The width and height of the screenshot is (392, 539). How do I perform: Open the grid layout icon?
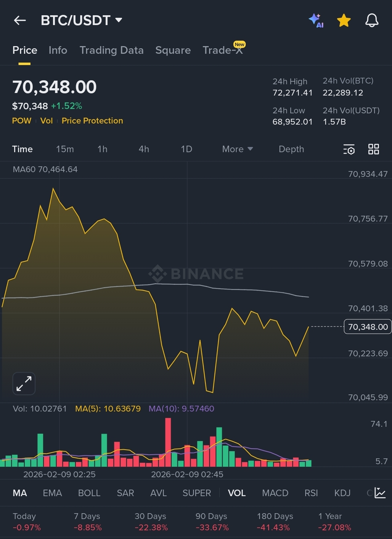[x=373, y=149]
